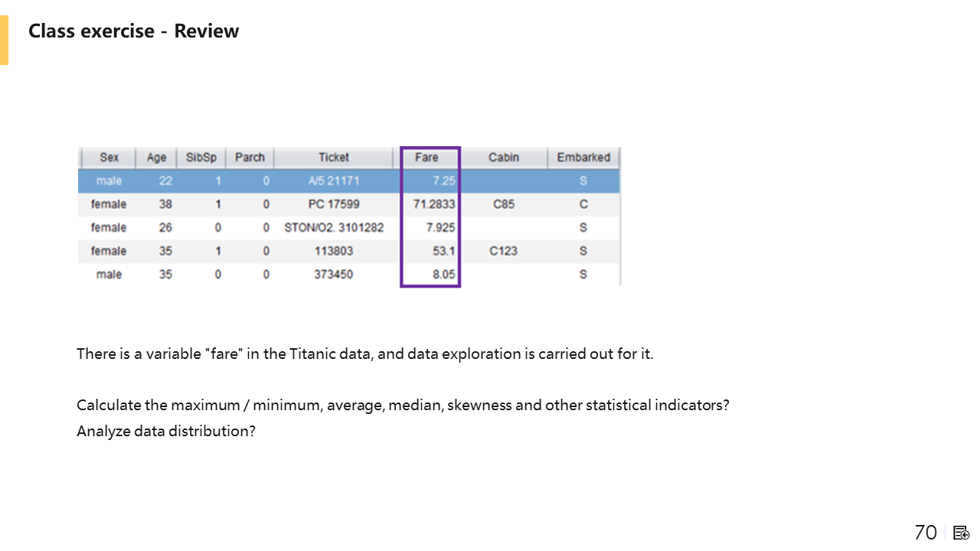Image resolution: width=980 pixels, height=551 pixels.
Task: Select the row with ticket 373450
Action: click(334, 274)
